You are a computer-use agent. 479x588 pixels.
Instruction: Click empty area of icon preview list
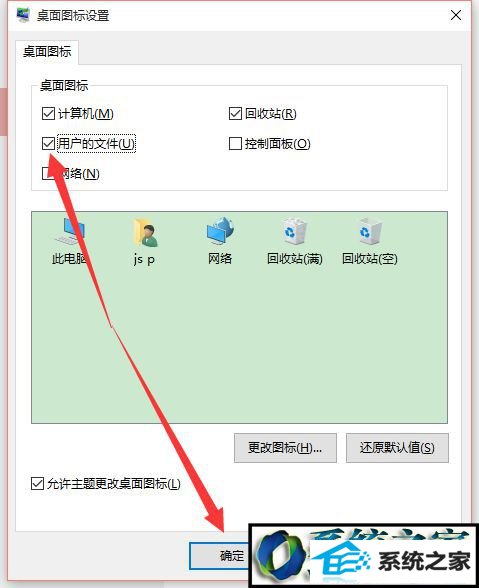[239, 345]
